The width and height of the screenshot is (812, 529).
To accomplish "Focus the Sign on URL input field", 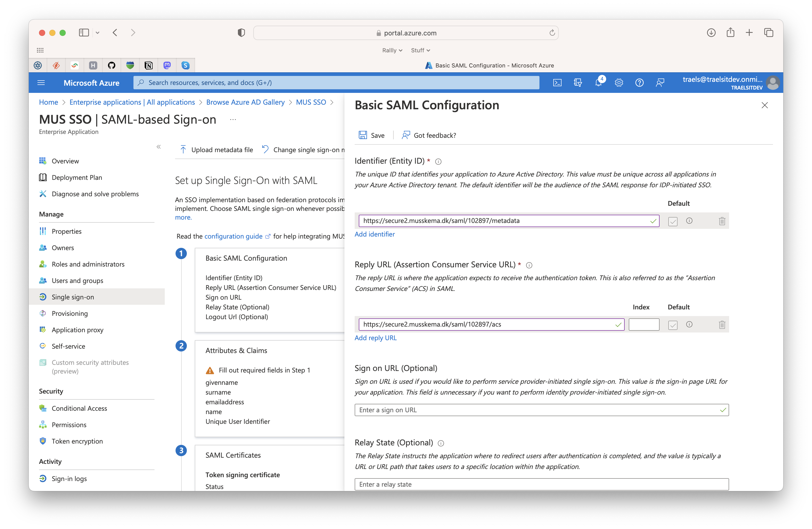I will pyautogui.click(x=542, y=410).
